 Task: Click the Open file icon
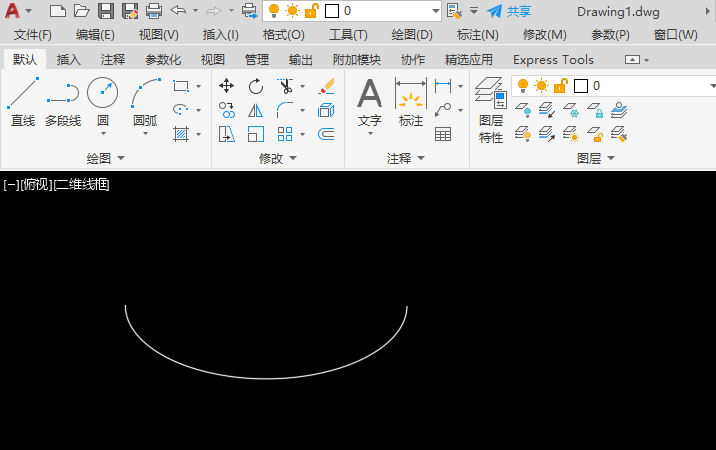(x=82, y=11)
